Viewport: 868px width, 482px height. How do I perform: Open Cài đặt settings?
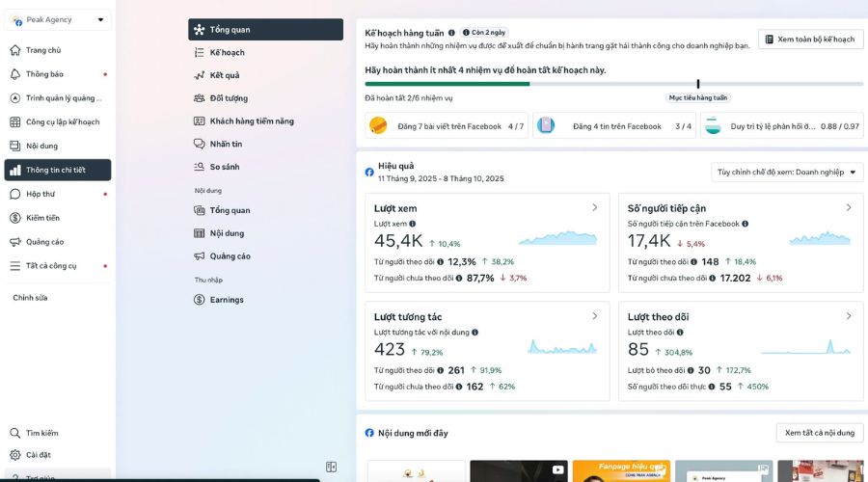pyautogui.click(x=58, y=455)
